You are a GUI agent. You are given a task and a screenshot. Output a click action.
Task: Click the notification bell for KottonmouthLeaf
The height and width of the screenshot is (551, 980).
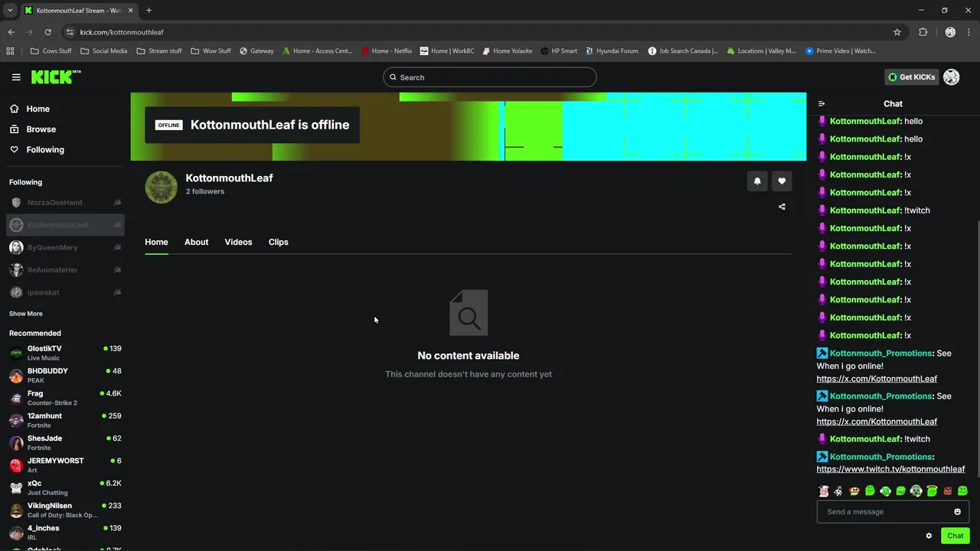pyautogui.click(x=757, y=181)
